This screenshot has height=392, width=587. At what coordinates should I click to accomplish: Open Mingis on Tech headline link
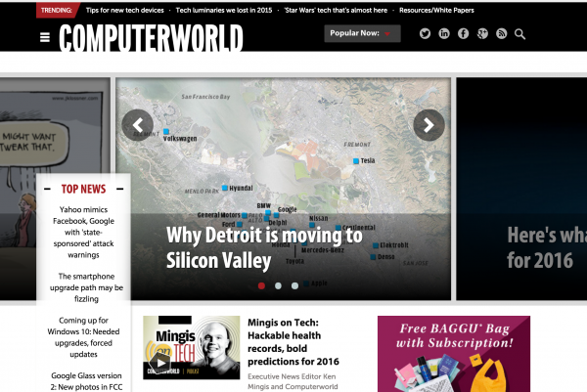[293, 342]
